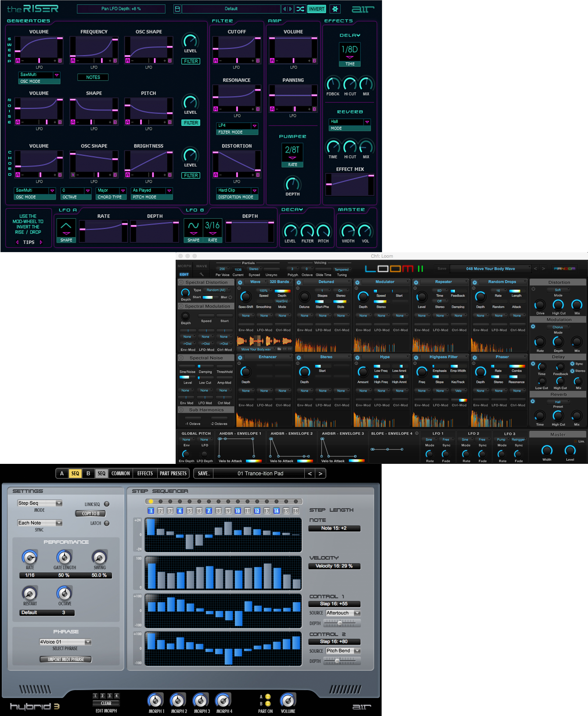588x716 pixels.
Task: Open the Pitch Bend SOURCE dropdown in Hybrid 3
Action: [343, 651]
